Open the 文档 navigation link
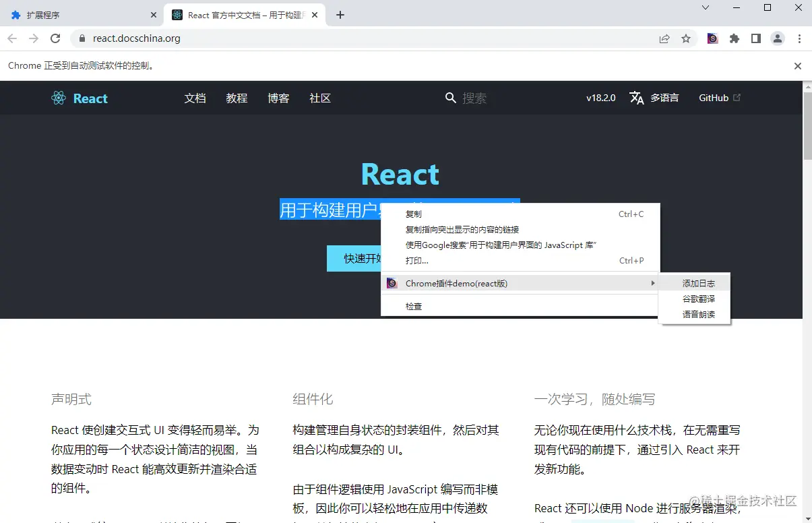Viewport: 812px width, 523px height. point(195,98)
